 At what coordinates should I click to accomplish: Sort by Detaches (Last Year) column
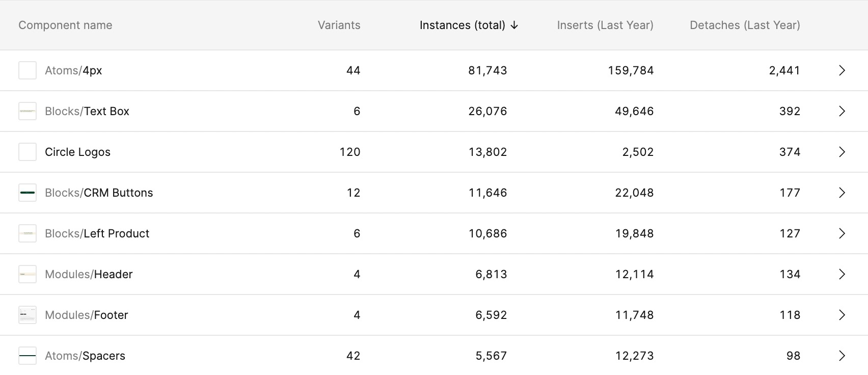click(x=745, y=25)
